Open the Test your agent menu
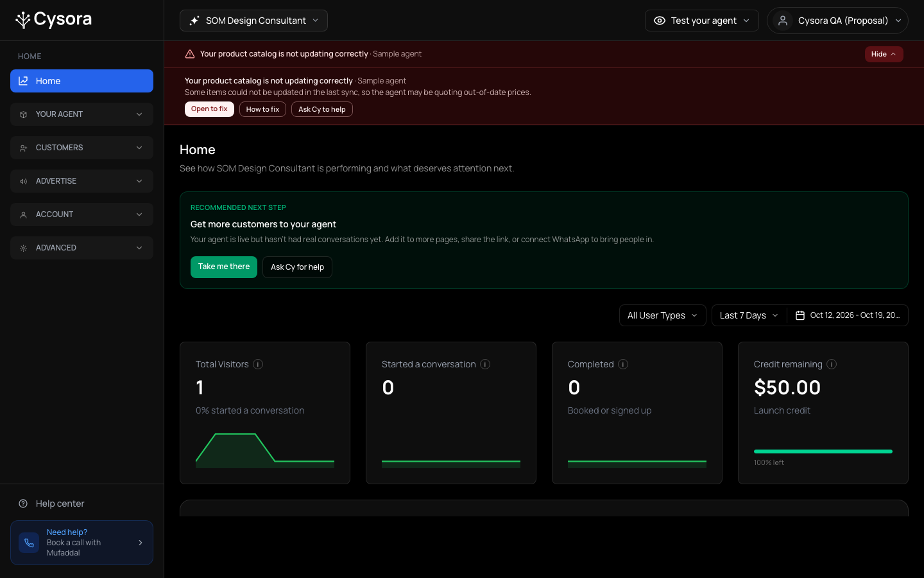Screen dimensions: 924x578 pyautogui.click(x=701, y=21)
